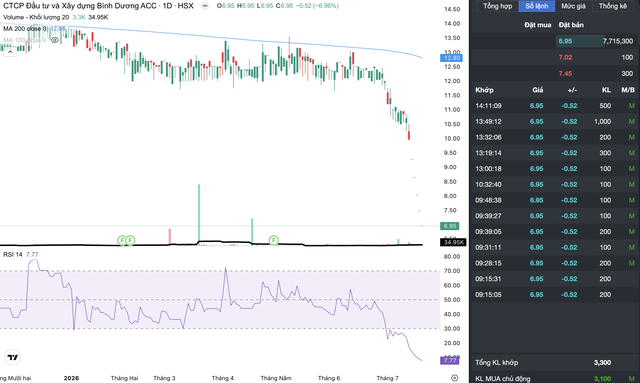Viewport: 640px width, 383px height.
Task: Select the 7.45 ask price
Action: 565,73
